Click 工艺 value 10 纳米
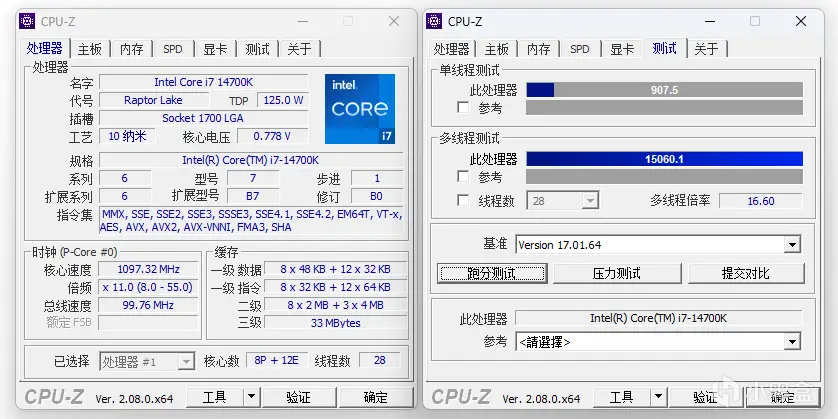The image size is (838, 419). [x=127, y=136]
